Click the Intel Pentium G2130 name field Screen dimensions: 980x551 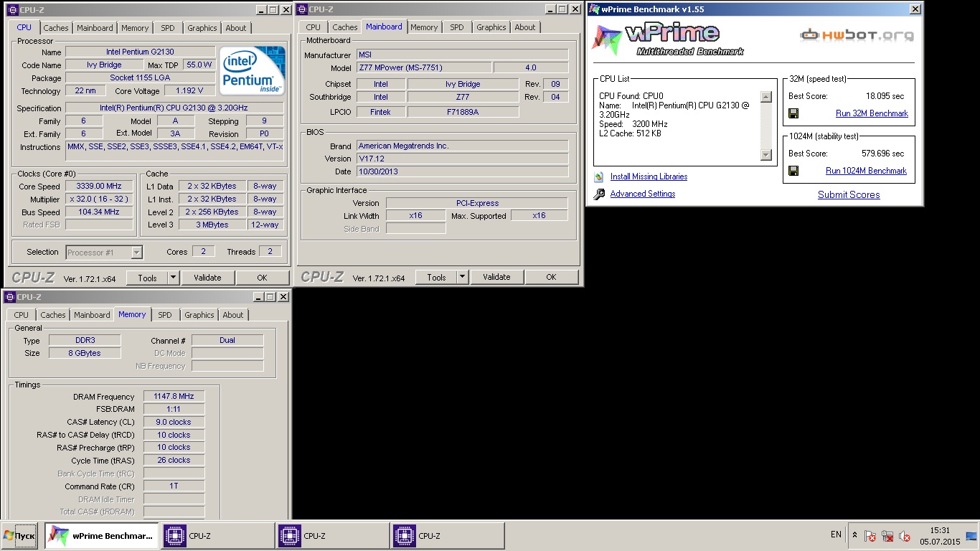point(140,52)
